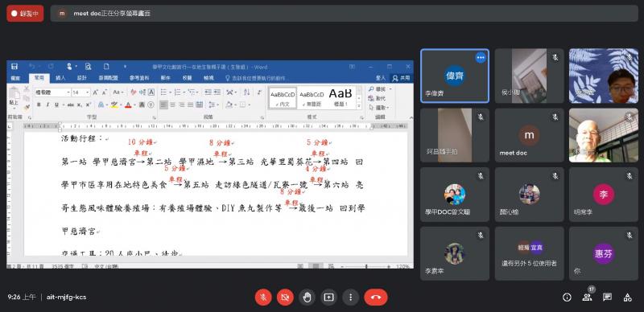Click the Save icon in Word
Image resolution: width=644 pixels, height=312 pixels.
point(14,67)
